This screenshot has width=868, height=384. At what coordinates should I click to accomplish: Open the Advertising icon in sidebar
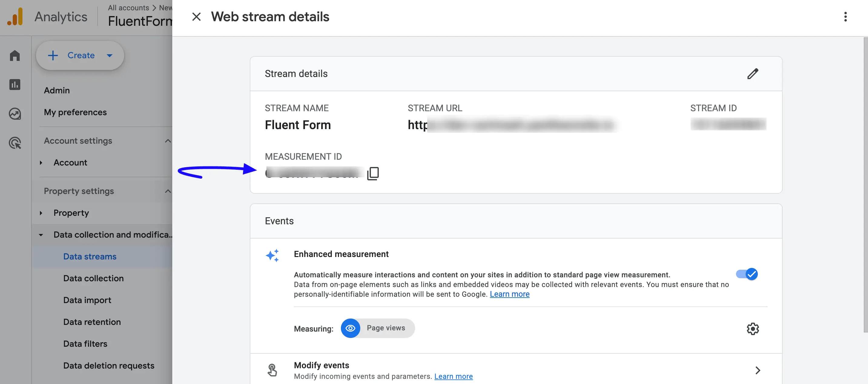click(15, 143)
